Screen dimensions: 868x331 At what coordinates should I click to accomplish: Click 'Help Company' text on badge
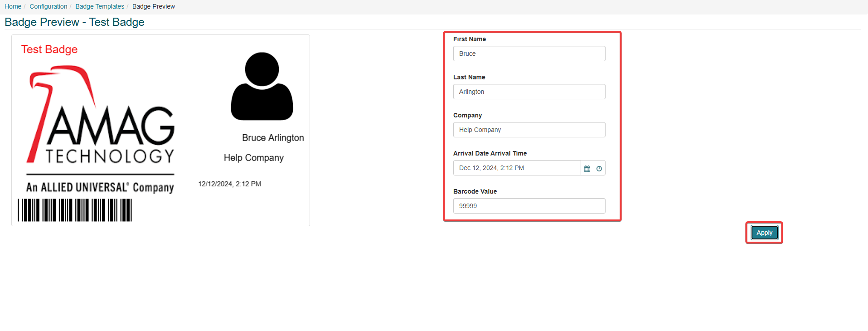(x=253, y=158)
